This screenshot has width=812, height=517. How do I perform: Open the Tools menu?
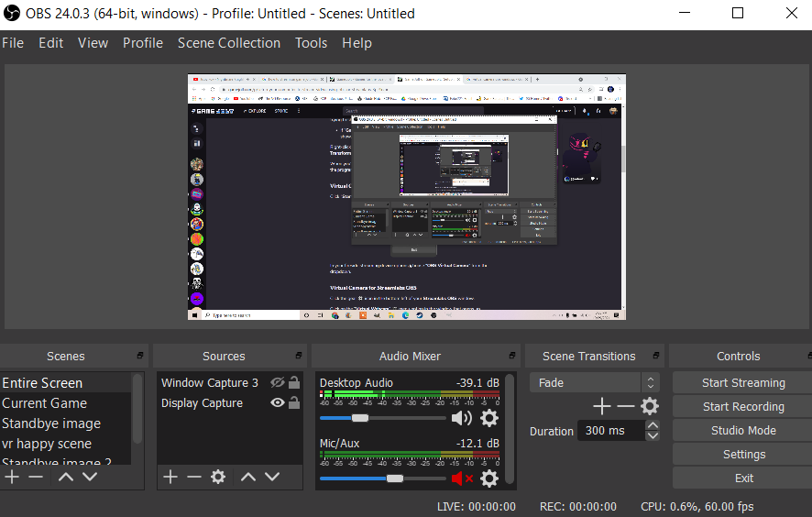point(312,43)
